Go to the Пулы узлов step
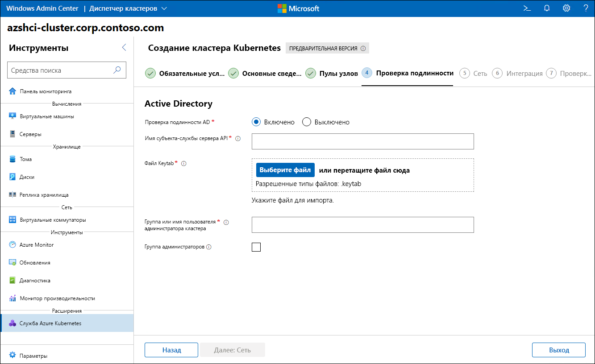 coord(332,73)
